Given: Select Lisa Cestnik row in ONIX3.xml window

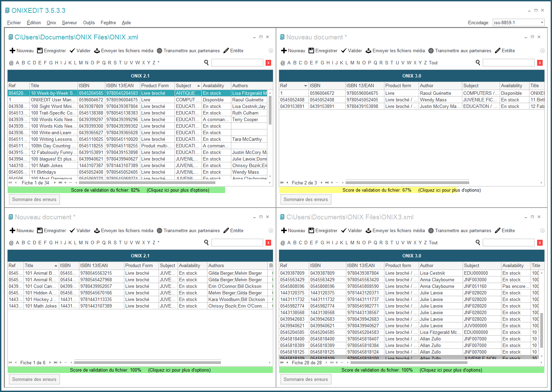Looking at the screenshot, I should coord(409,273).
